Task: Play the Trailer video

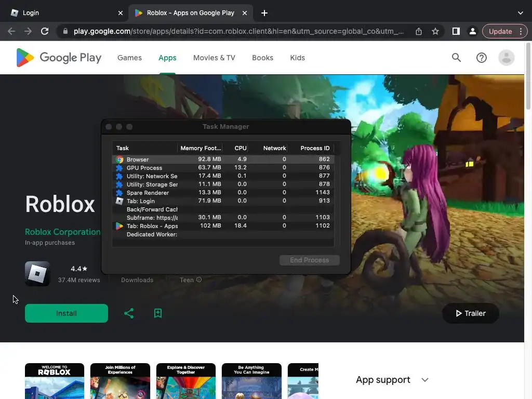Action: click(471, 313)
